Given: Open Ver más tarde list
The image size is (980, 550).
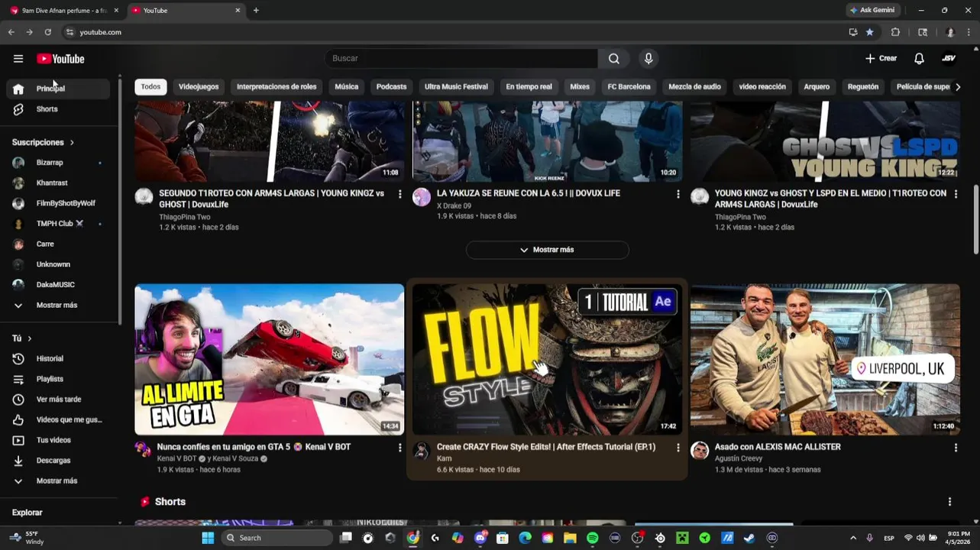Looking at the screenshot, I should 58,400.
